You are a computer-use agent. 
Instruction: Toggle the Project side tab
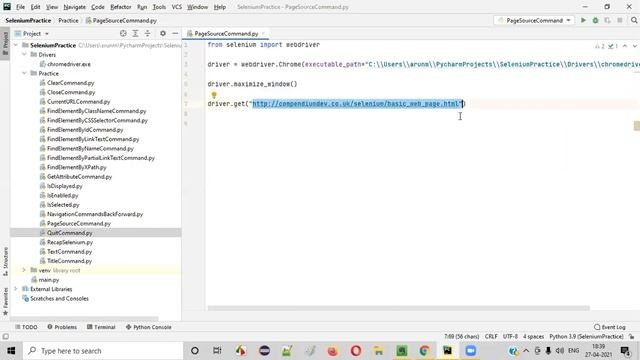click(x=5, y=43)
